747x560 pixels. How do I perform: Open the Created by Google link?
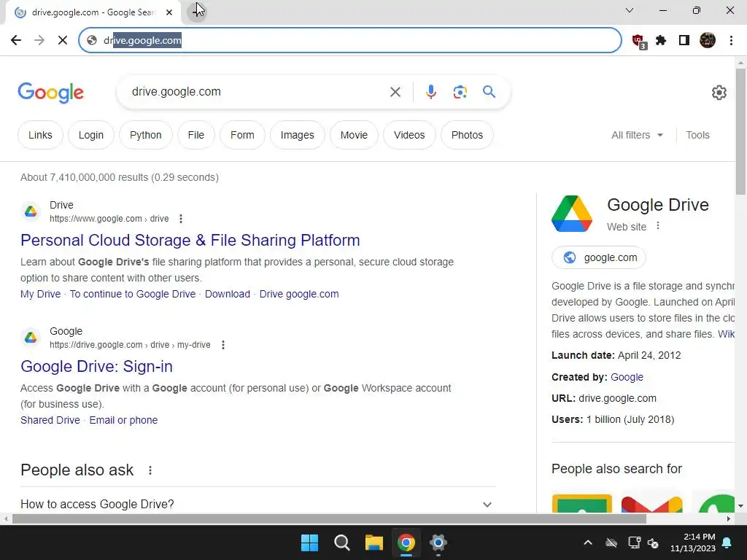627,377
